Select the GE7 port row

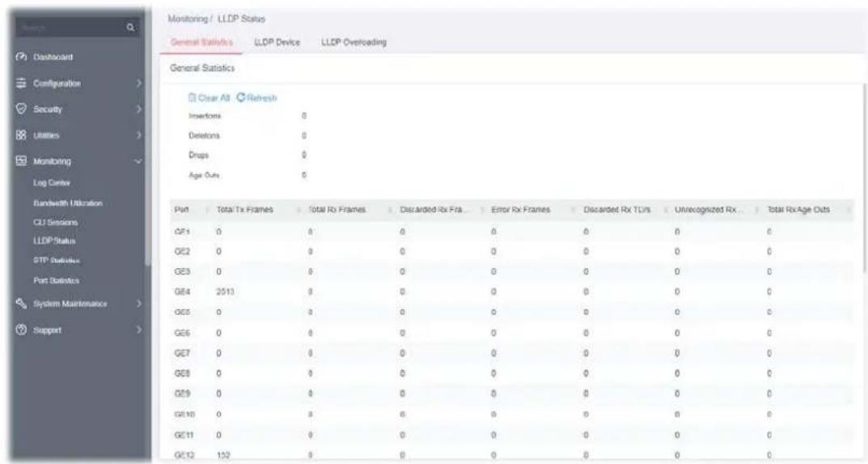click(x=511, y=353)
